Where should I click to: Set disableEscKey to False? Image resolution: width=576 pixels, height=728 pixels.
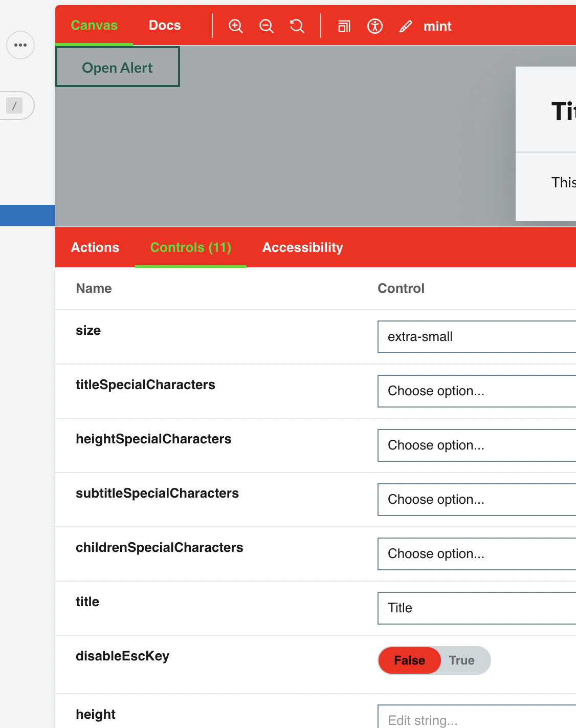point(409,660)
